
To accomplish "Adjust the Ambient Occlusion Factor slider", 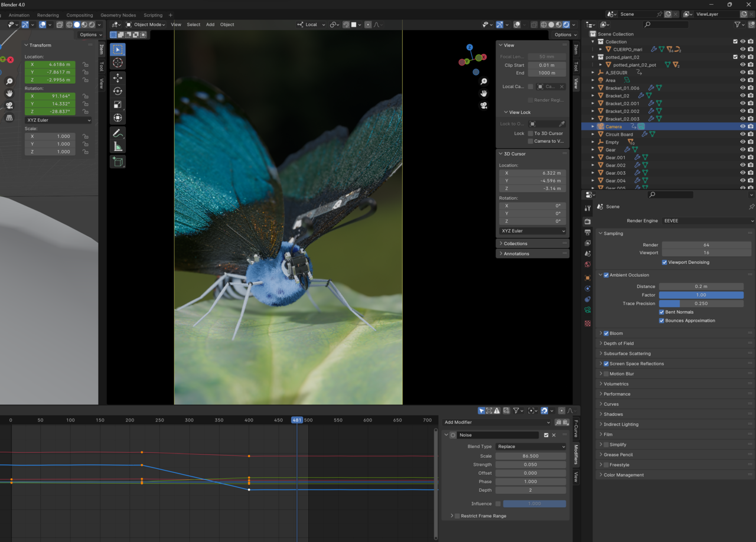I will pyautogui.click(x=701, y=295).
